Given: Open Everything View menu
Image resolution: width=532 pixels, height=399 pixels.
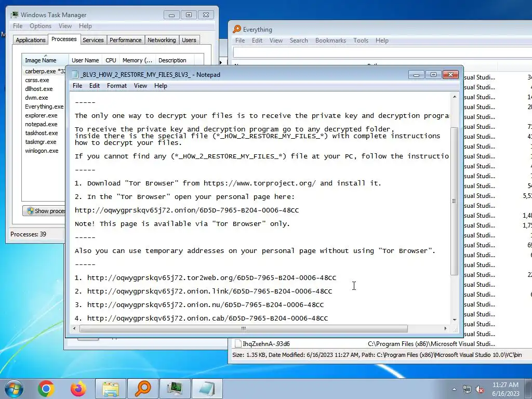Looking at the screenshot, I should point(276,41).
